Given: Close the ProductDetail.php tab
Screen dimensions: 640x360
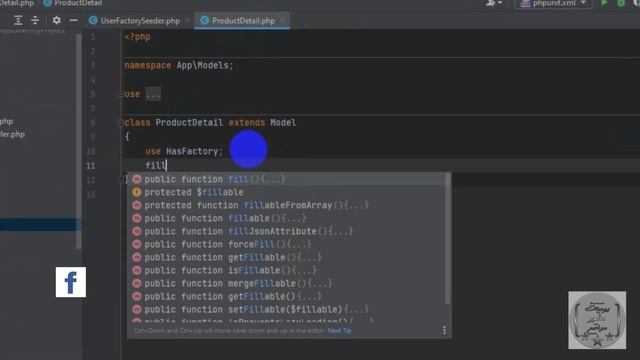Looking at the screenshot, I should point(282,20).
